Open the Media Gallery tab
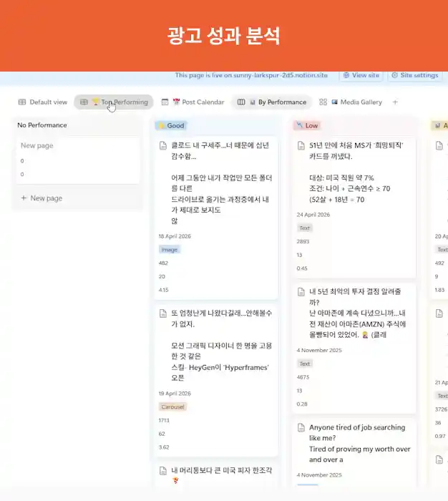This screenshot has height=501, width=448. [x=351, y=102]
